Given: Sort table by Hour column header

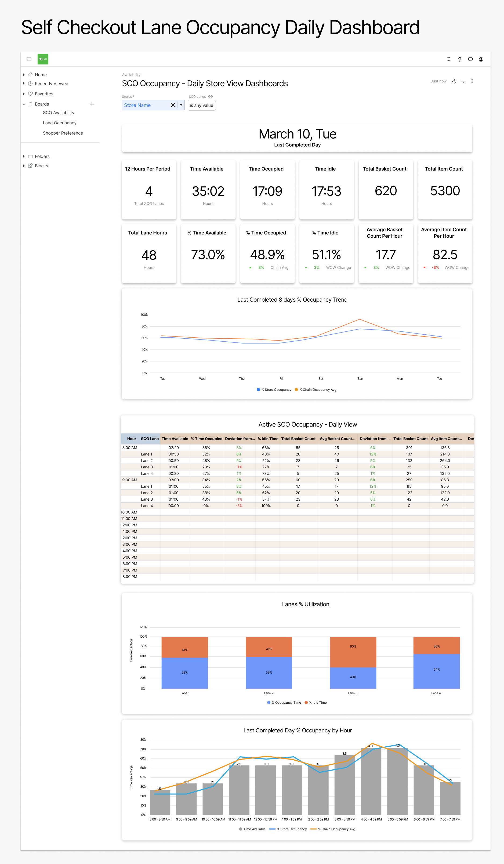Looking at the screenshot, I should tap(130, 439).
